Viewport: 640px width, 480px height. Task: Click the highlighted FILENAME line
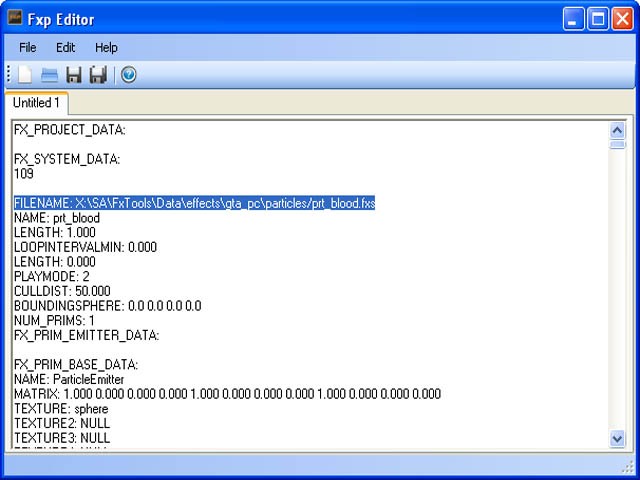click(x=194, y=203)
